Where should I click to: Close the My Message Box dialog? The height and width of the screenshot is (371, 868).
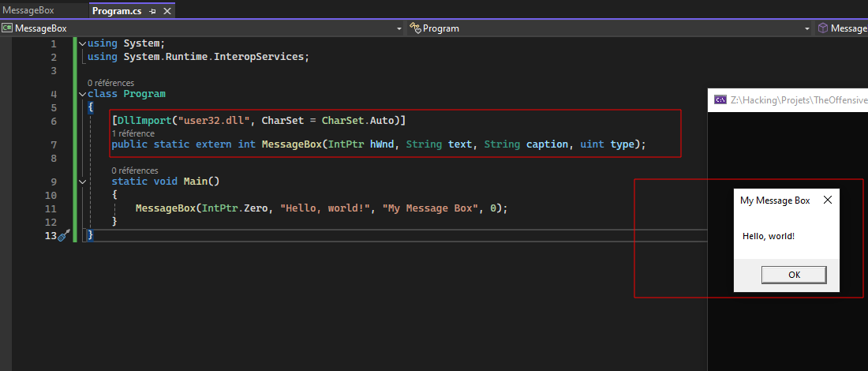coord(828,200)
